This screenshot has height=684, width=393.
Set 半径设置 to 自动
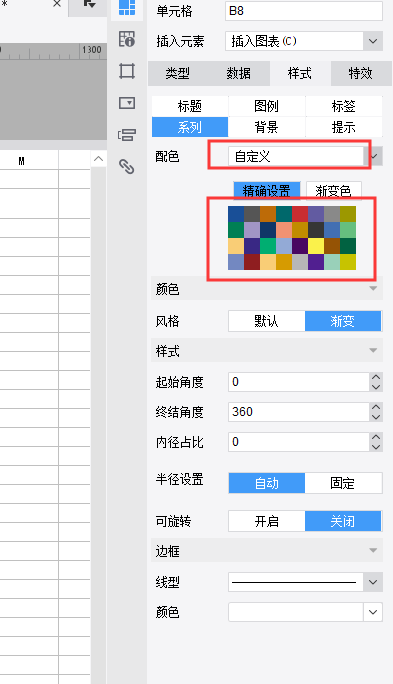coord(267,483)
